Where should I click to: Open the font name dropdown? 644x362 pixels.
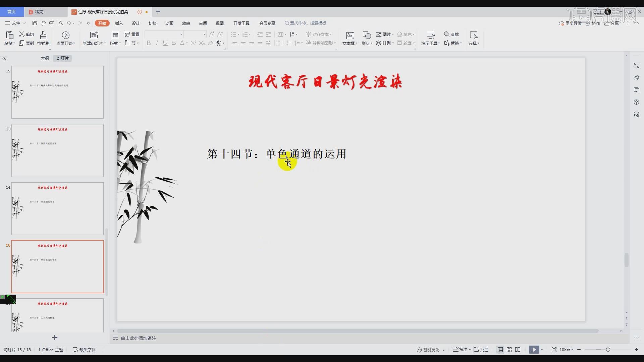click(181, 34)
